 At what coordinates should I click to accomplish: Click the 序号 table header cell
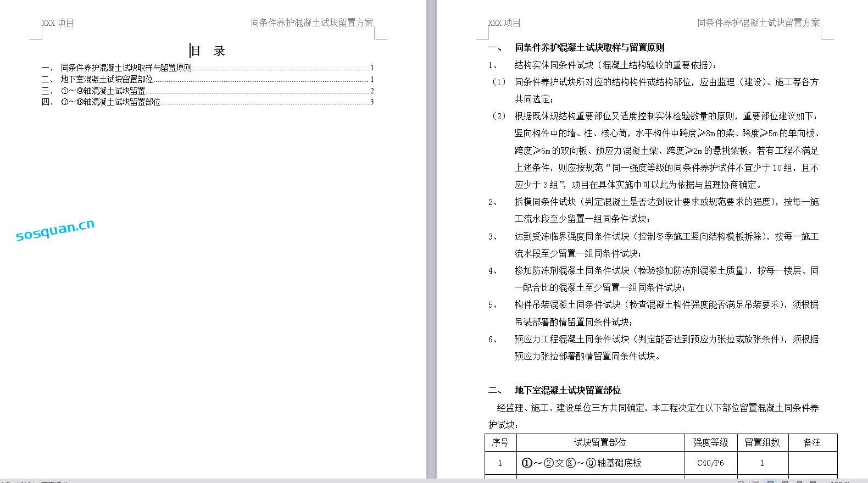500,442
